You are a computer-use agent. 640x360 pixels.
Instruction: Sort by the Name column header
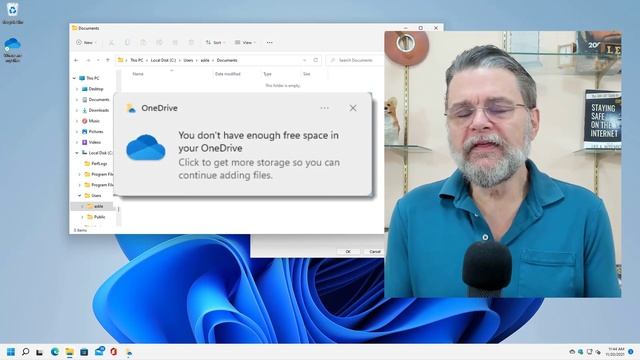138,74
